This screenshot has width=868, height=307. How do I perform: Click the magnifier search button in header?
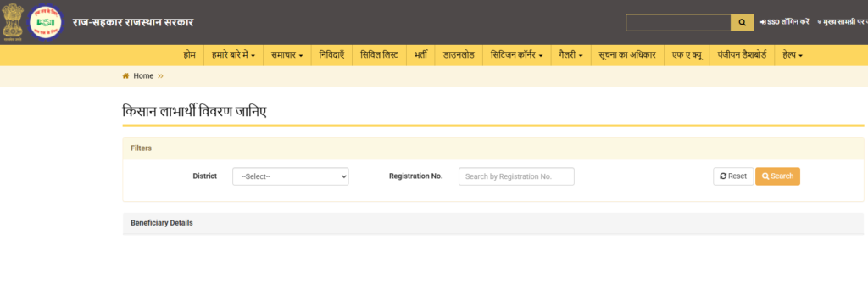(742, 23)
